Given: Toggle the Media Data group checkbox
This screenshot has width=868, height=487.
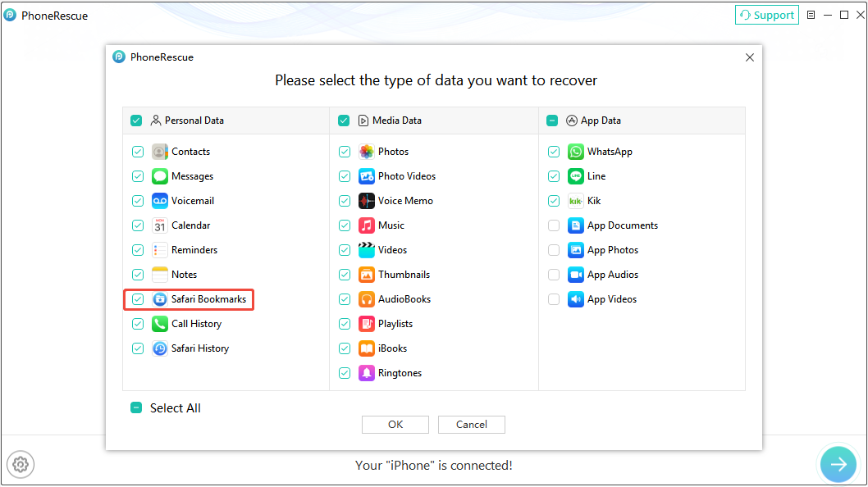Looking at the screenshot, I should coord(344,121).
